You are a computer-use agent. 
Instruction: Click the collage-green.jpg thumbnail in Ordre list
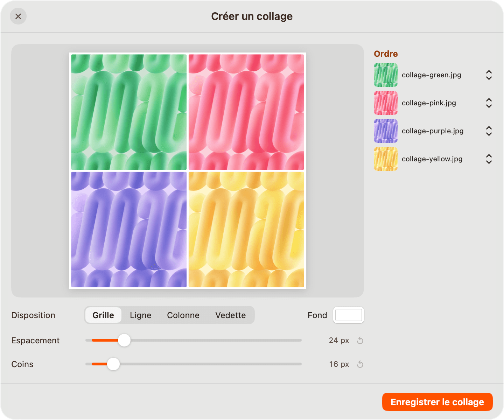pos(386,75)
